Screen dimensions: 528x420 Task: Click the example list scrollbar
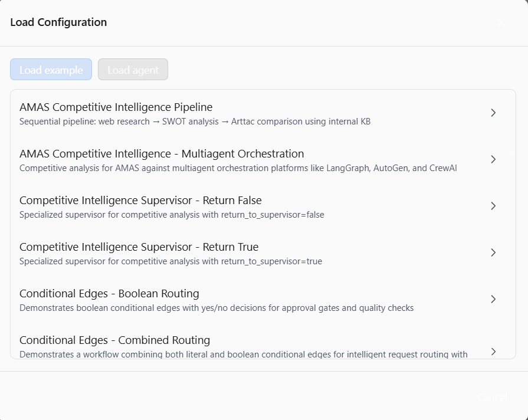point(513,224)
